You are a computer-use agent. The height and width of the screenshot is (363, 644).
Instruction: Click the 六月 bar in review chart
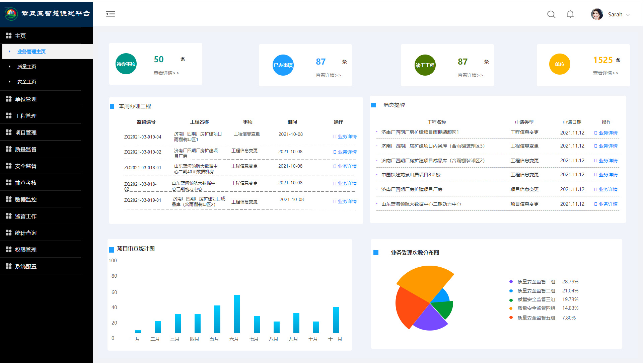coord(237,314)
